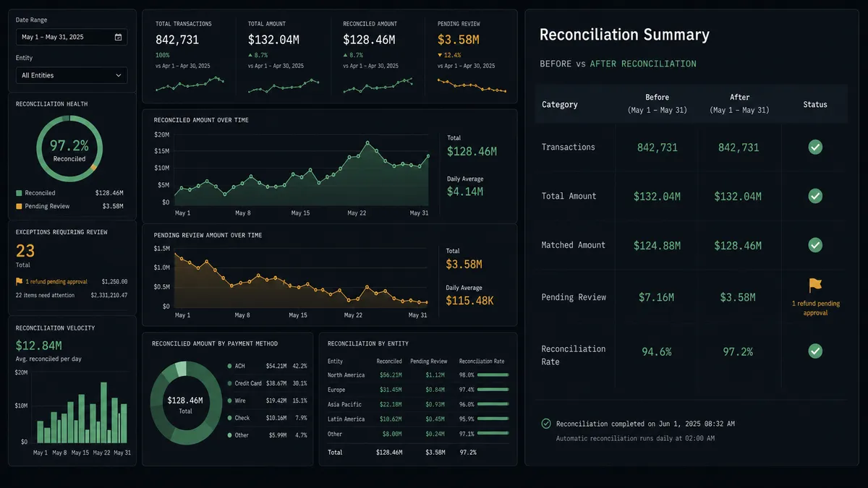
Task: Click the Credit Card legend dot
Action: coord(229,383)
